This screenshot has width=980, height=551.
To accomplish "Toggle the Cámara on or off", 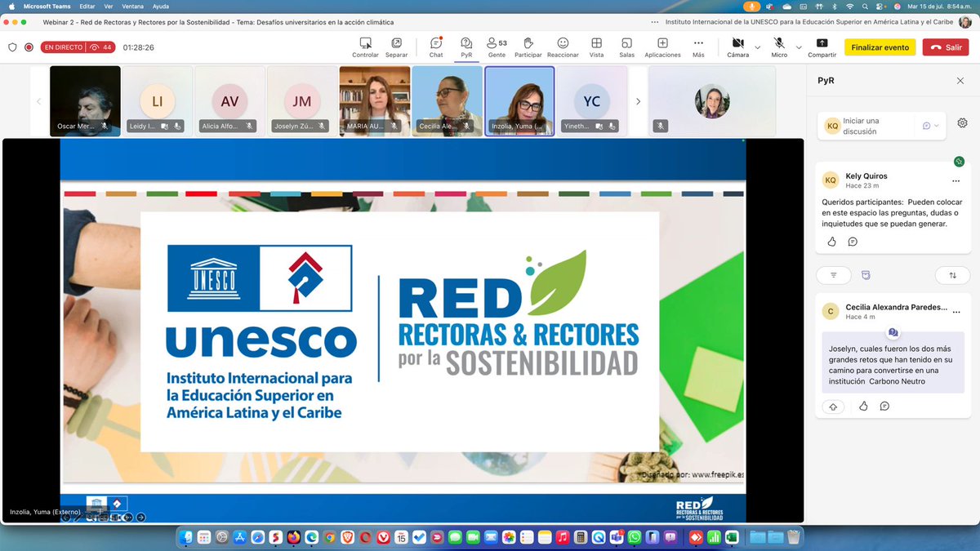I will (738, 47).
